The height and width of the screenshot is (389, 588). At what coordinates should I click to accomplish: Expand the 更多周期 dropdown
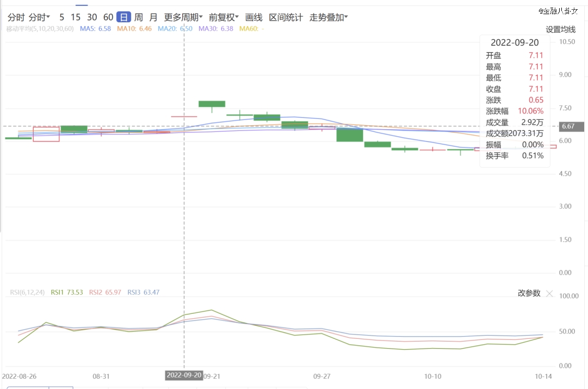pos(183,17)
